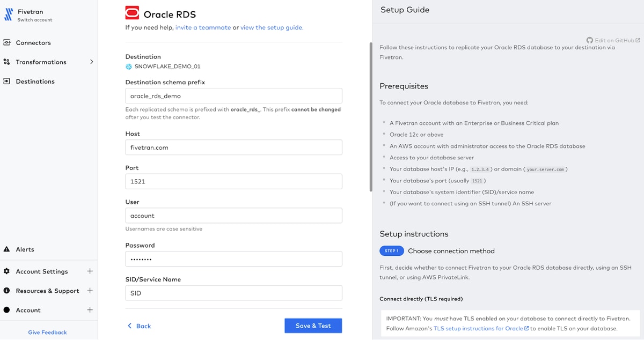Open Destinations in the sidebar
The width and height of the screenshot is (644, 340).
point(35,82)
